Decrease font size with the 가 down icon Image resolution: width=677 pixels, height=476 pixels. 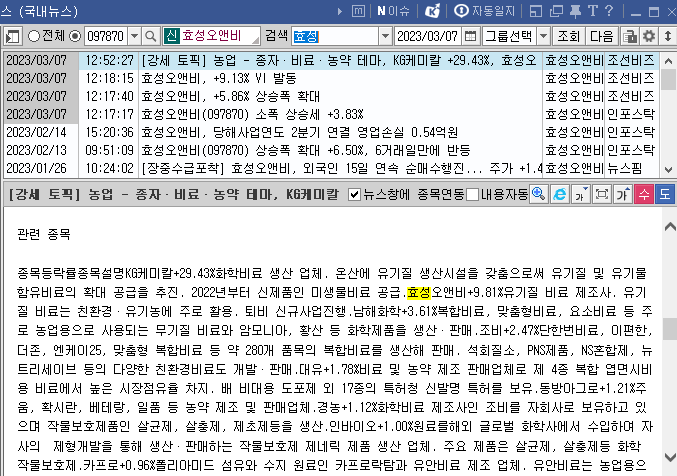point(581,194)
